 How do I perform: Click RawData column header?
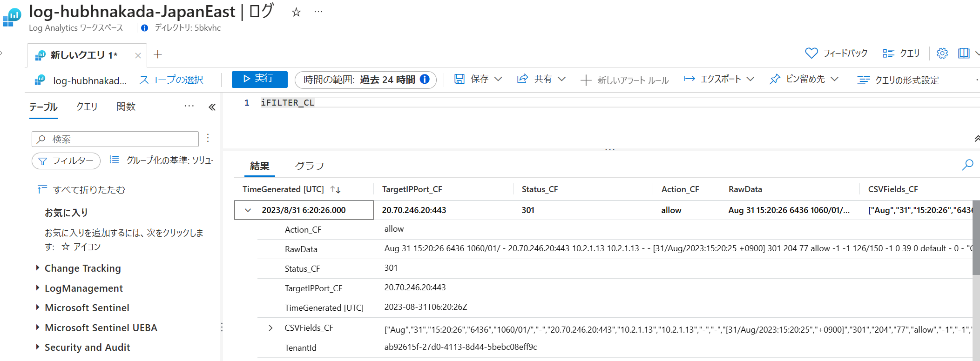[745, 189]
